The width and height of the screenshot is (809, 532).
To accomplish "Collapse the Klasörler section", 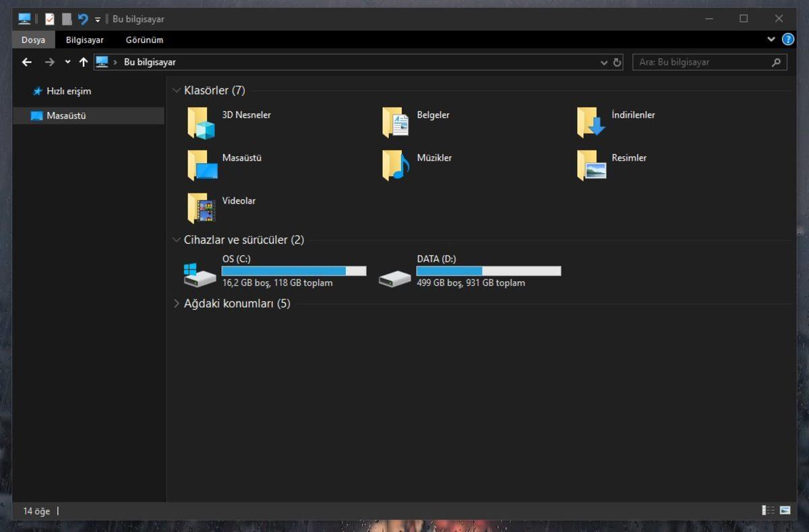I will [177, 90].
